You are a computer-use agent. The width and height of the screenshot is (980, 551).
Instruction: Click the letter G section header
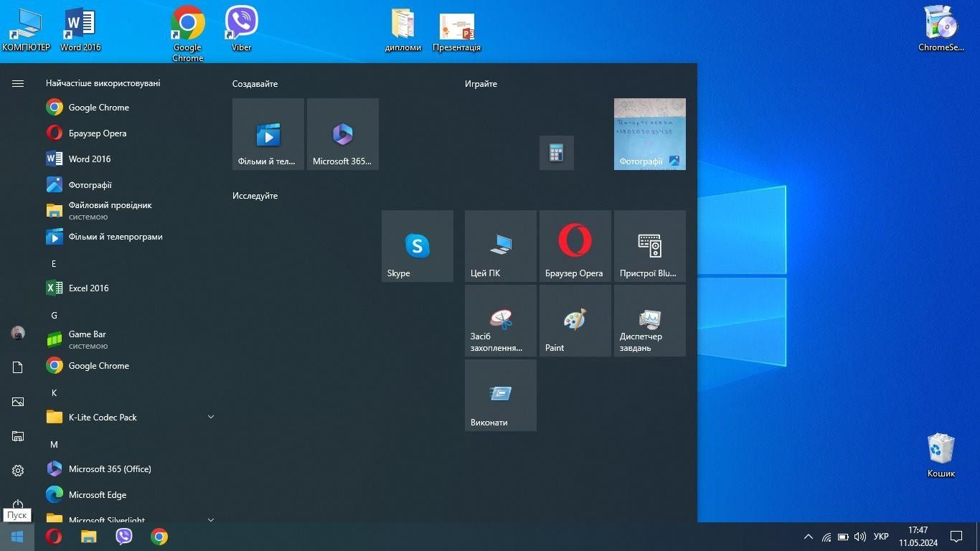tap(54, 316)
